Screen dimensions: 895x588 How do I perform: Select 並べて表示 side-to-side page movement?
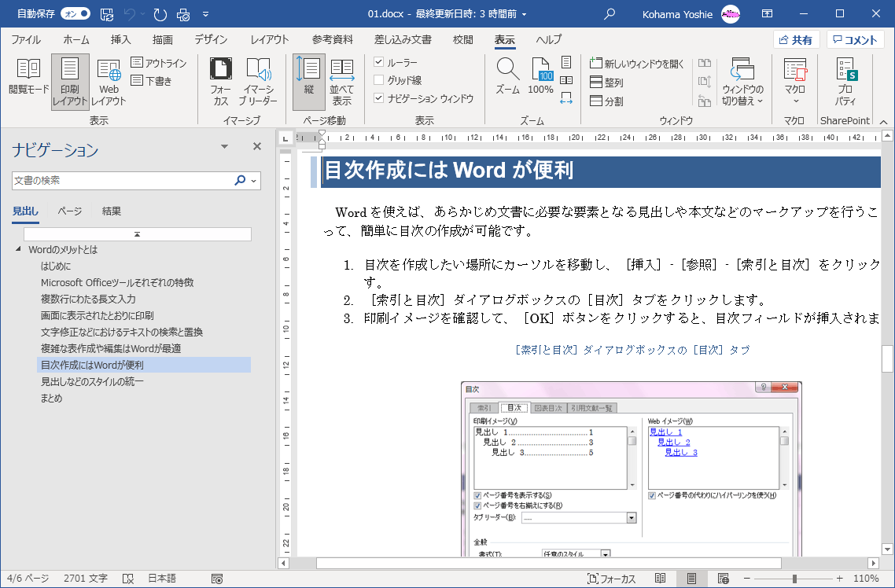[341, 81]
